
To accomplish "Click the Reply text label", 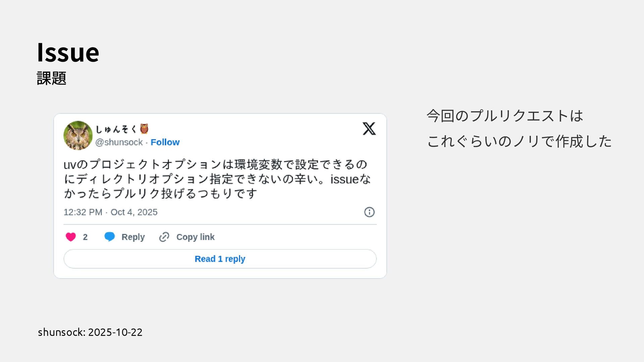I will [133, 237].
